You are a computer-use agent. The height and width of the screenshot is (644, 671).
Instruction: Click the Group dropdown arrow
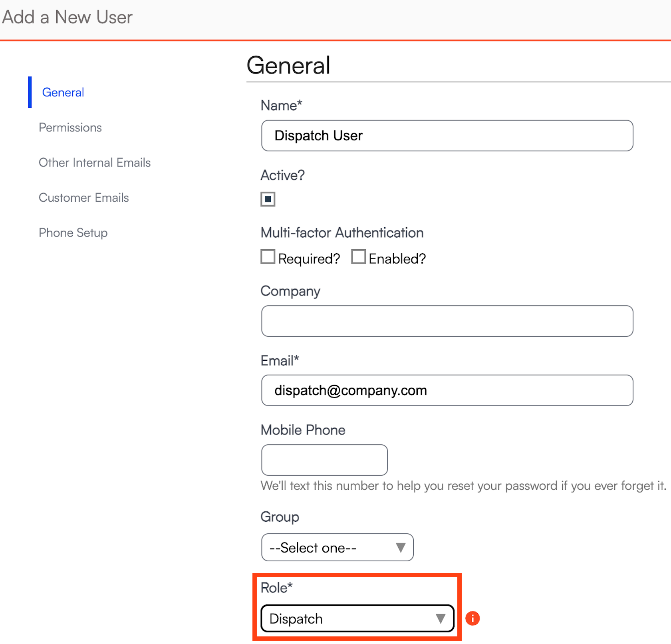[401, 547]
